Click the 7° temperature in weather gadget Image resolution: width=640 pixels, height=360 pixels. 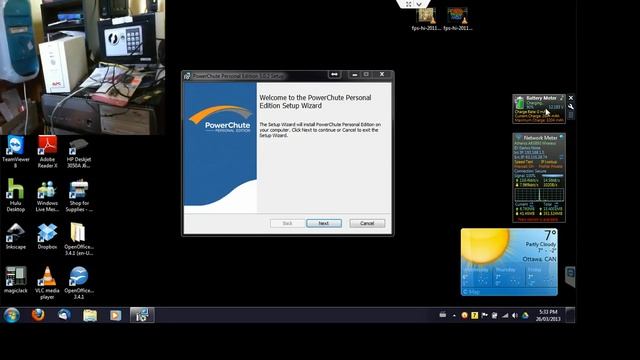(x=550, y=236)
